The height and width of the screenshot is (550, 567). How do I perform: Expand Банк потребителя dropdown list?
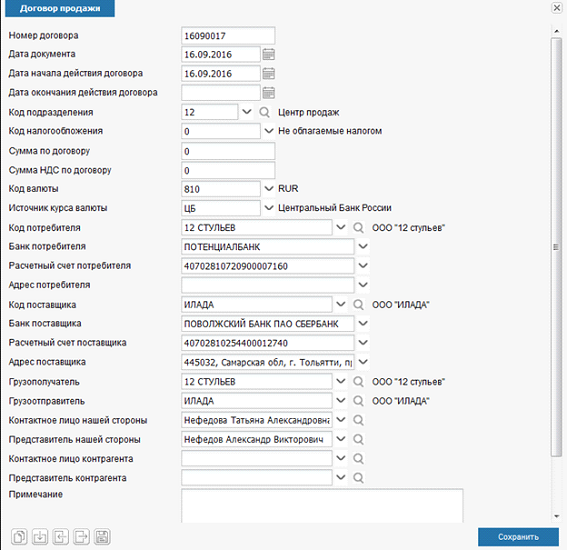click(363, 246)
